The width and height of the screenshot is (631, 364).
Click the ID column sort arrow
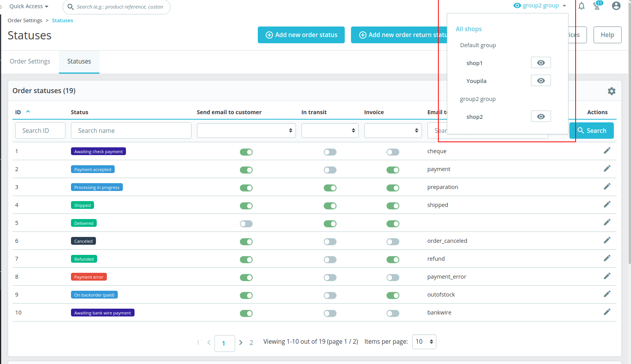[x=28, y=111]
